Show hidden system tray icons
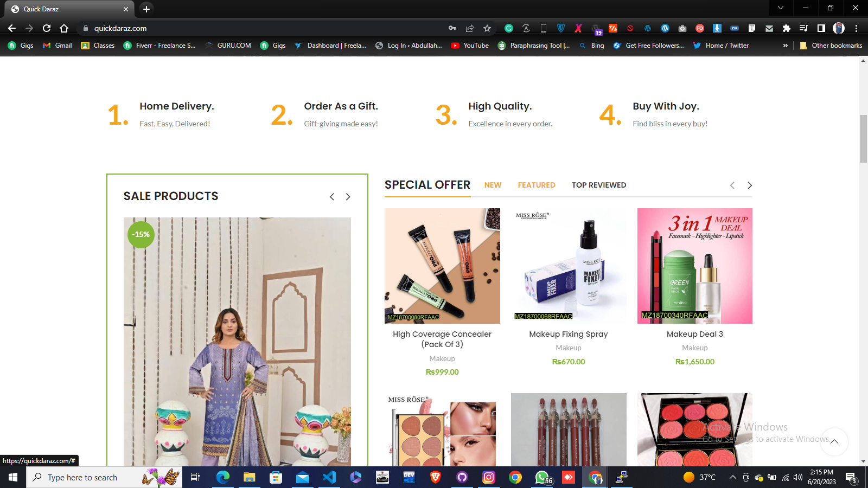868x488 pixels. pyautogui.click(x=732, y=477)
